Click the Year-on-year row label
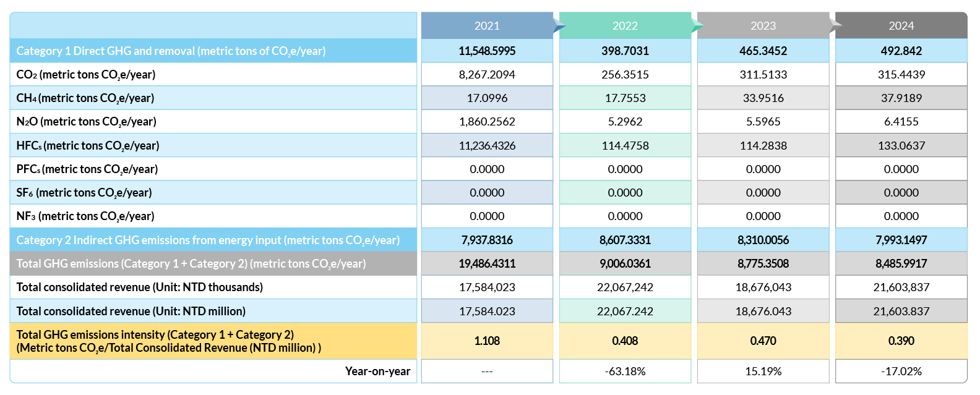The image size is (980, 395). pyautogui.click(x=377, y=371)
